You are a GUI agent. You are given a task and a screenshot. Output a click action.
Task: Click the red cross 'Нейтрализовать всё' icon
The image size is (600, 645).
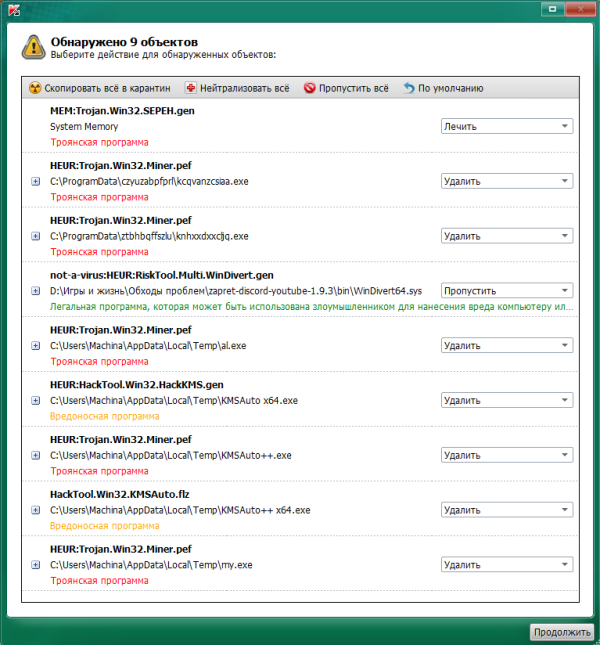click(x=190, y=88)
